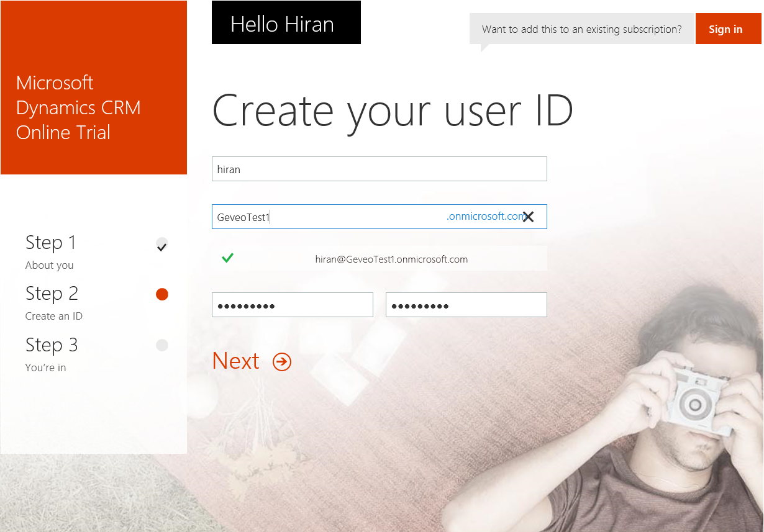Select Step 2 Create an ID

[54, 303]
